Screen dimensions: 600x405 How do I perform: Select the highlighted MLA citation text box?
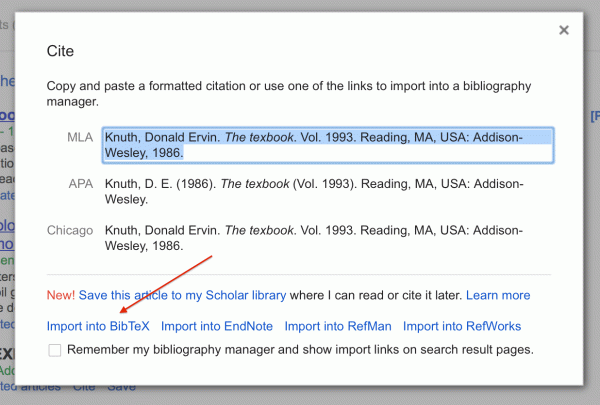pos(328,145)
